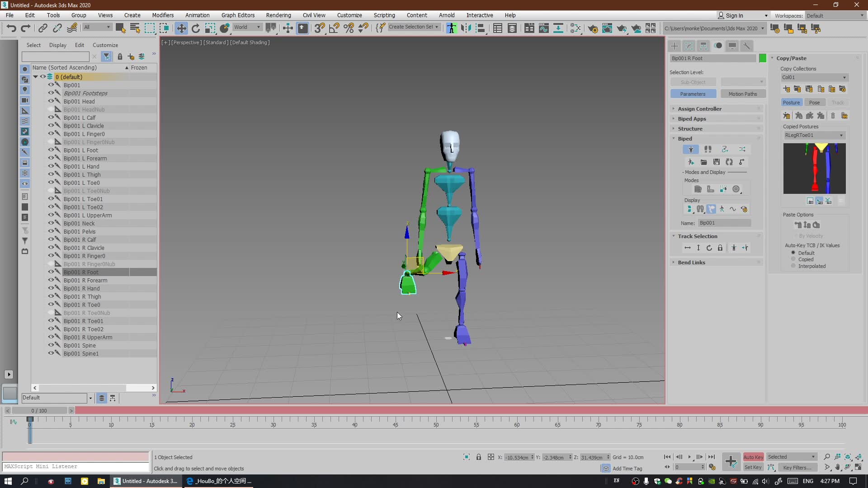Click the Undo button
Screen dimensions: 868x488
pyautogui.click(x=11, y=28)
